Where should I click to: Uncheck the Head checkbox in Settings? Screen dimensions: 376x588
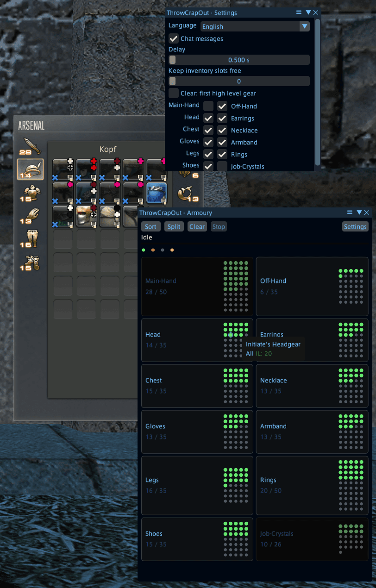point(208,118)
